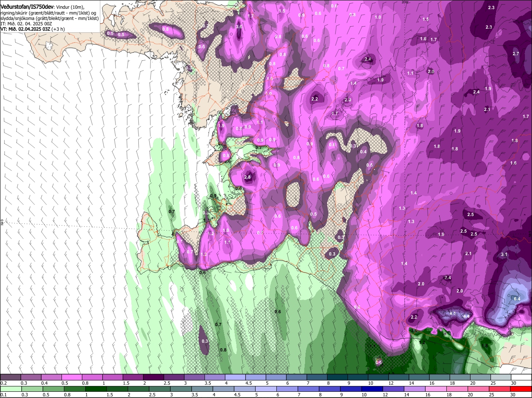Click the upper legend grey swatch at 20
This screenshot has height=398, width=532.
click(480, 377)
